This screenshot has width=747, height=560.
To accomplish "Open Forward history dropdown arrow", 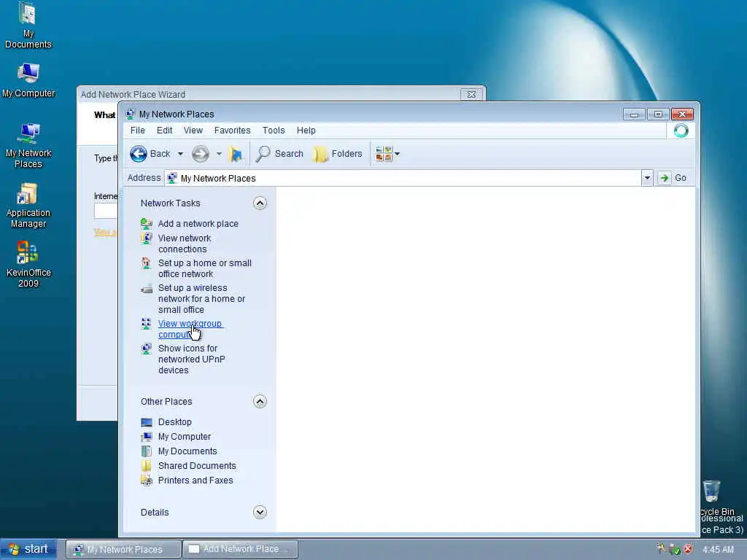I will click(x=219, y=154).
